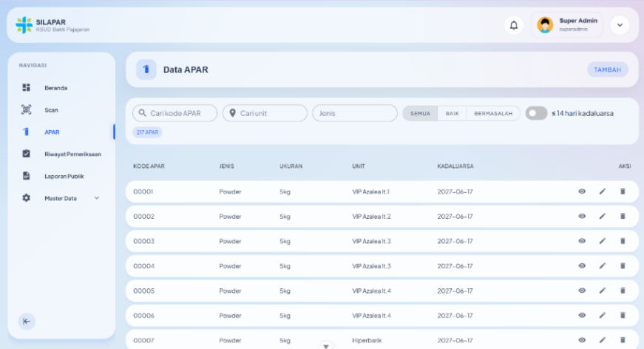Toggle the ≤14 hari kadaluarsa switch
Screen dimensions: 644x349
tap(536, 113)
